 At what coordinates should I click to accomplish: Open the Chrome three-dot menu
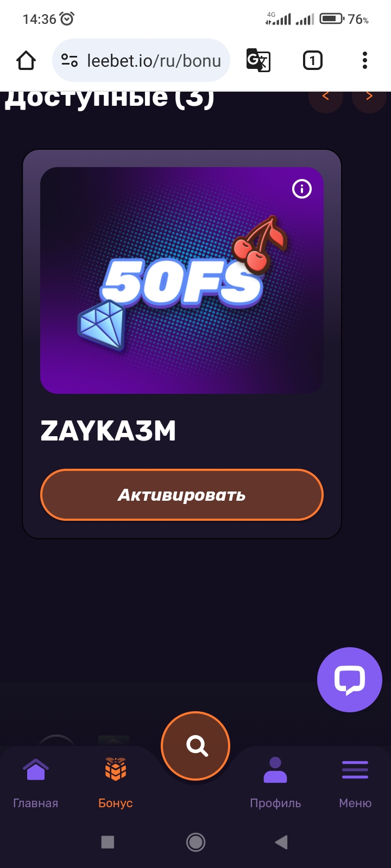click(365, 60)
